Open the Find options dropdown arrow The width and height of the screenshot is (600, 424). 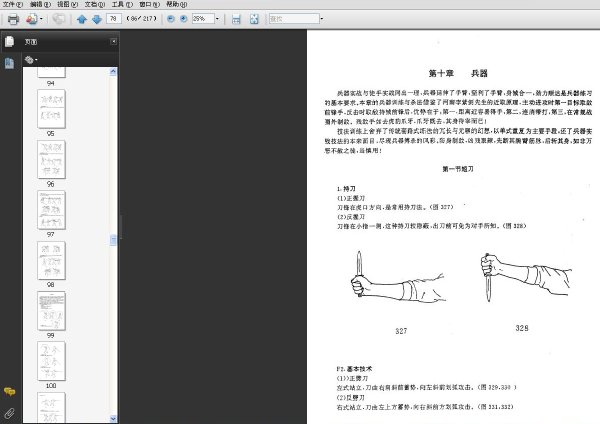321,18
